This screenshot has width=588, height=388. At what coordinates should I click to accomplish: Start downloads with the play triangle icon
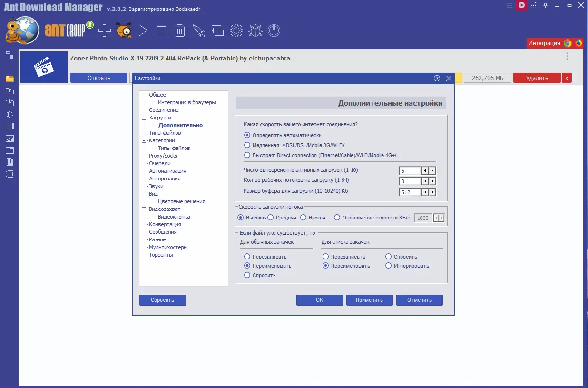(x=143, y=31)
